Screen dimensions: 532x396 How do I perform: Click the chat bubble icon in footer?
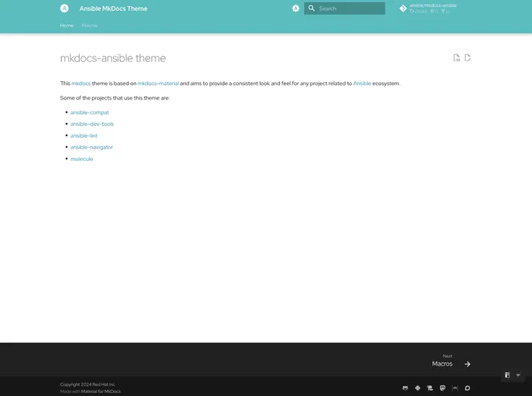pos(468,387)
